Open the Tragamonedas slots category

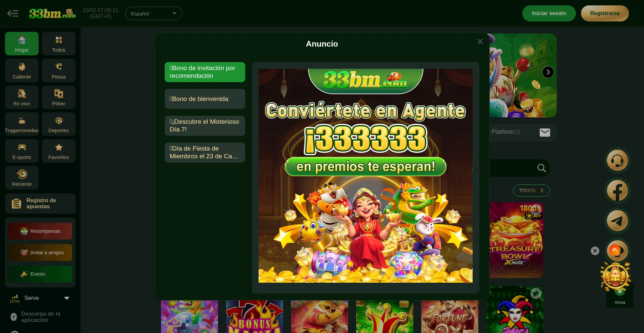pos(22,124)
